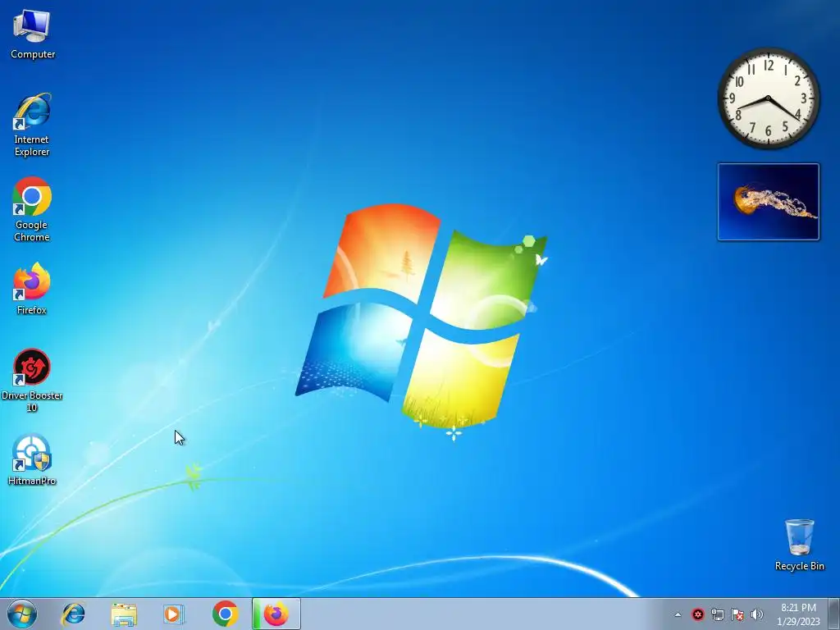Select the Computer desktop icon
The height and width of the screenshot is (630, 840).
coord(32,34)
